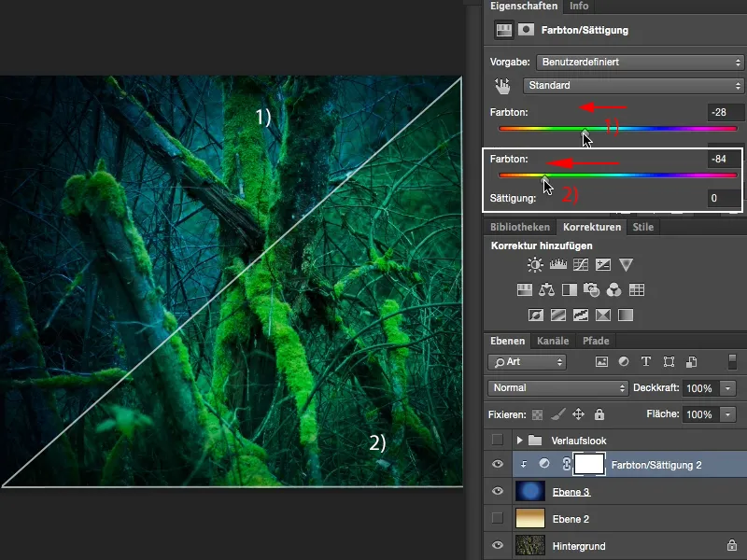Switch to the Kanäle tab

[x=555, y=342]
